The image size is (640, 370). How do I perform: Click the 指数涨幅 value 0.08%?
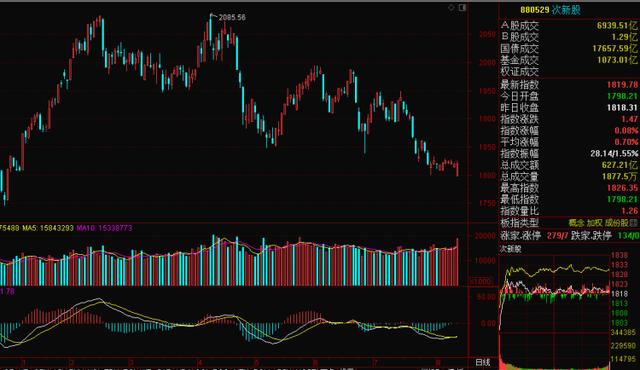coord(626,131)
